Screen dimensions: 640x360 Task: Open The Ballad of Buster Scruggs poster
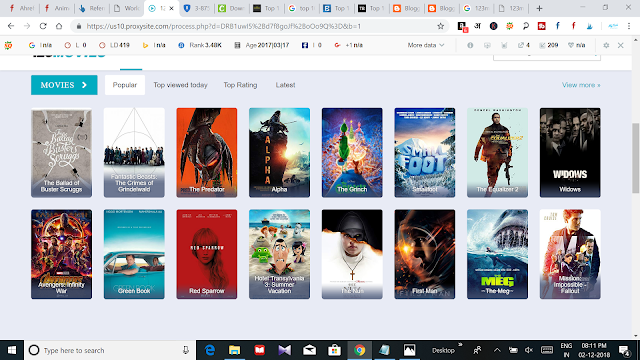[62, 153]
